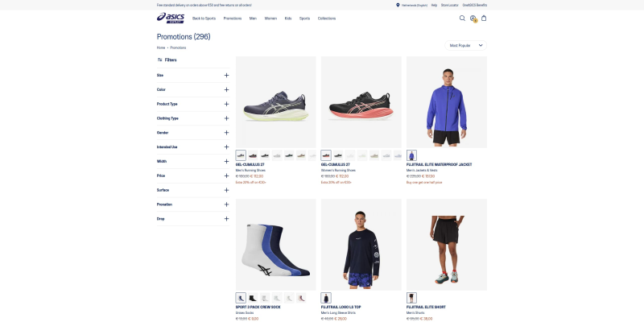Open the Promotions menu item
Viewport: 644px width, 322px height.
point(233,19)
